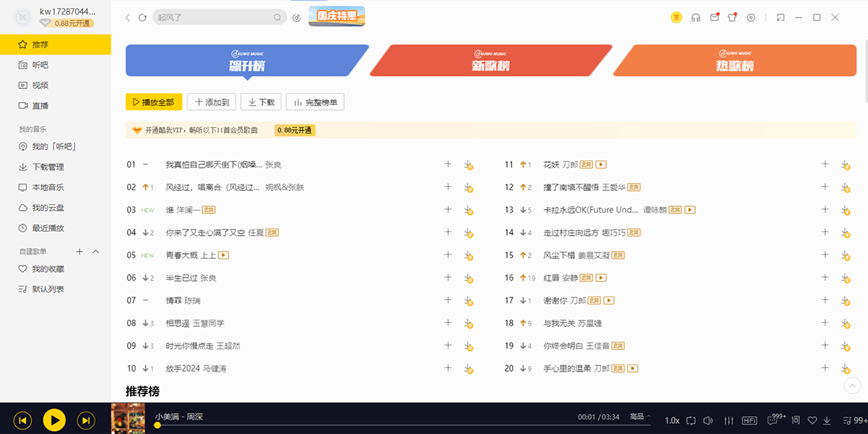Click the music recognition icon beside search box

click(x=297, y=17)
